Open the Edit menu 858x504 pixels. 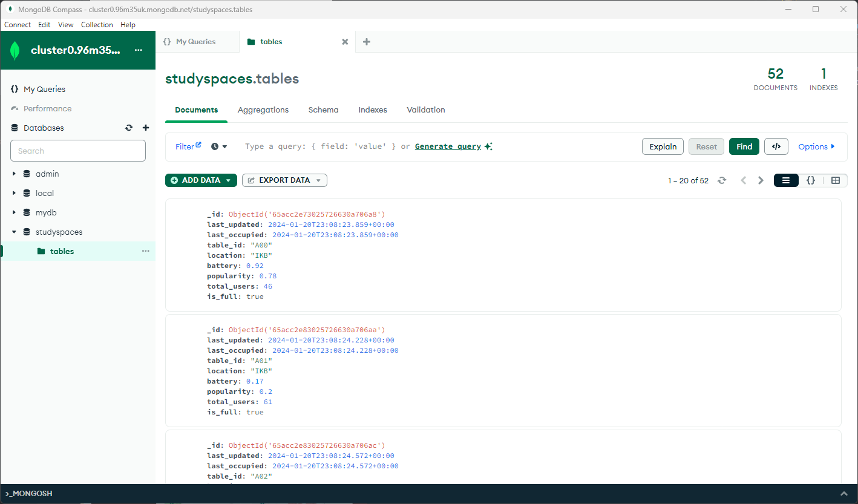tap(44, 25)
